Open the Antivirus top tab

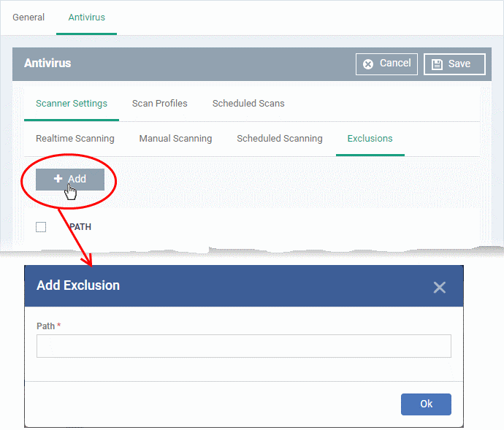pos(86,17)
